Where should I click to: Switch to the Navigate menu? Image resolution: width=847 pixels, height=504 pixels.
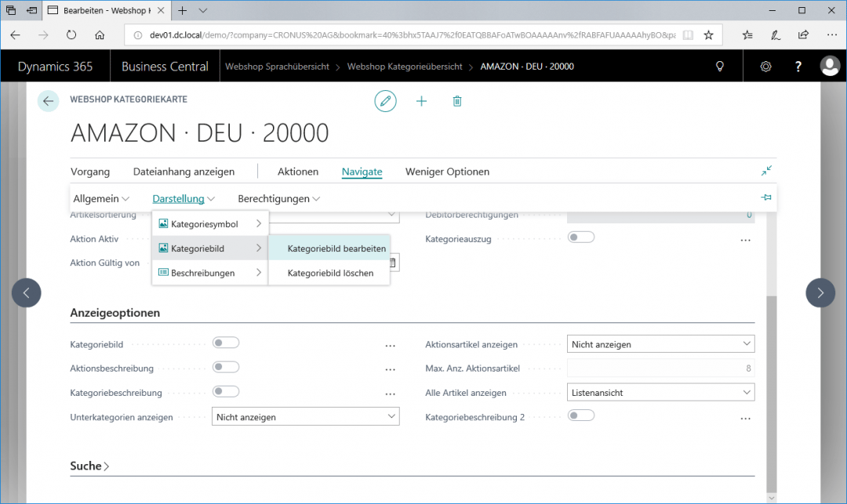click(x=362, y=172)
